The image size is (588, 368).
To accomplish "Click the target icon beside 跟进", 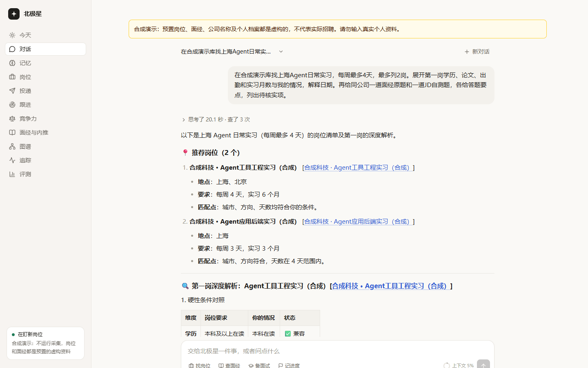I will [12, 105].
